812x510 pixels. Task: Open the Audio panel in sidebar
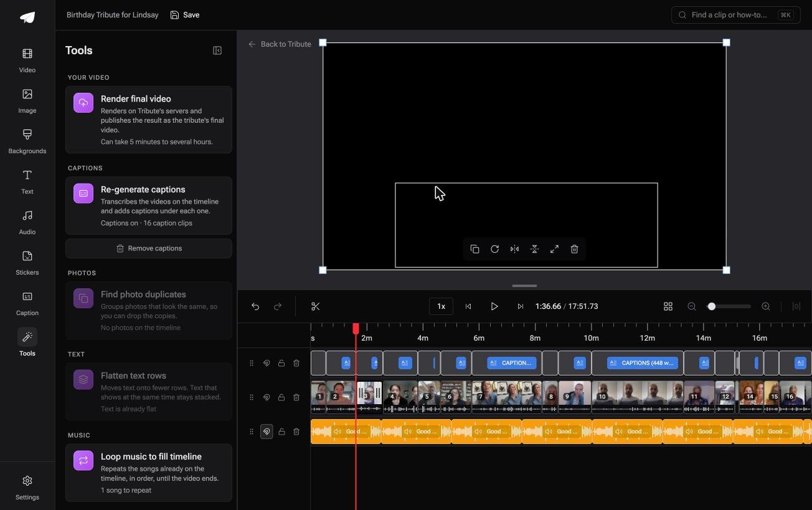coord(27,222)
